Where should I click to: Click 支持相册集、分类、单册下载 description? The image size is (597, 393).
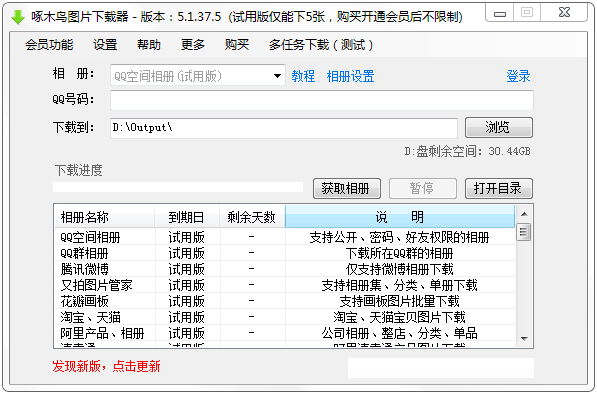pyautogui.click(x=399, y=286)
